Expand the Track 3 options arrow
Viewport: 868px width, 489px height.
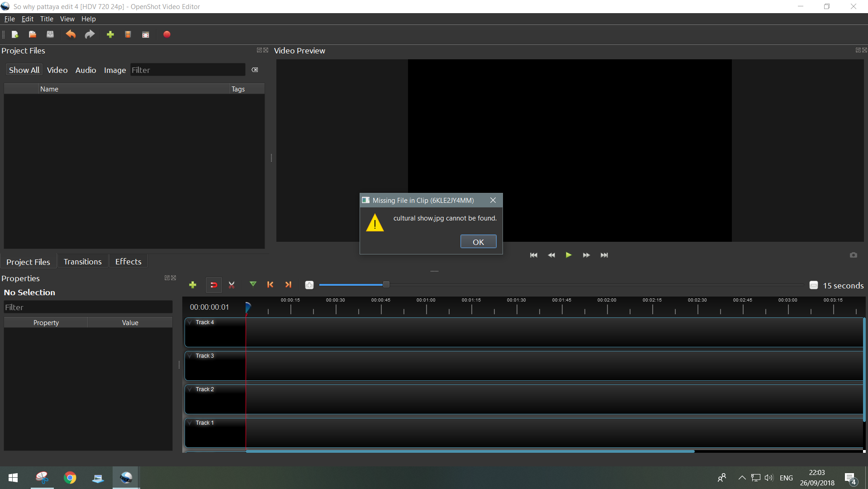pos(190,356)
